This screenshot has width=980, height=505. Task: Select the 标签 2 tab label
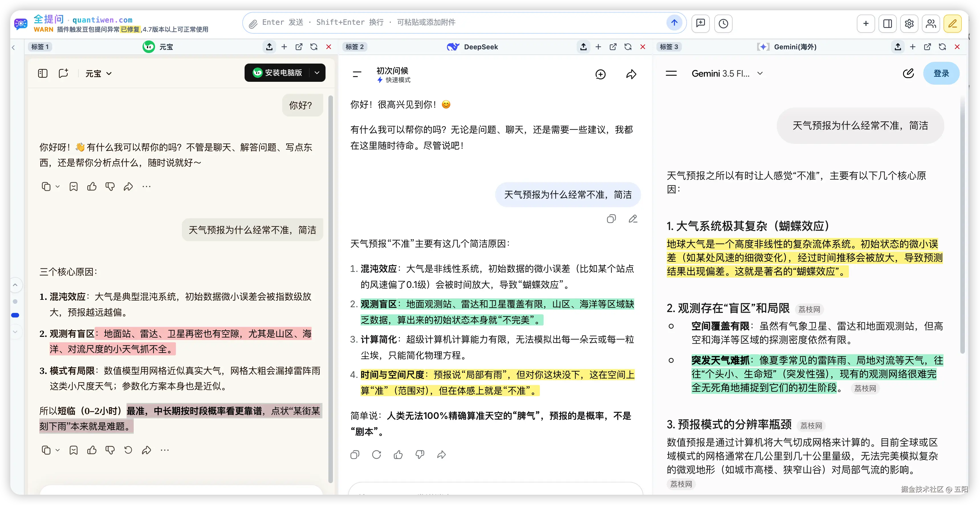pos(355,47)
